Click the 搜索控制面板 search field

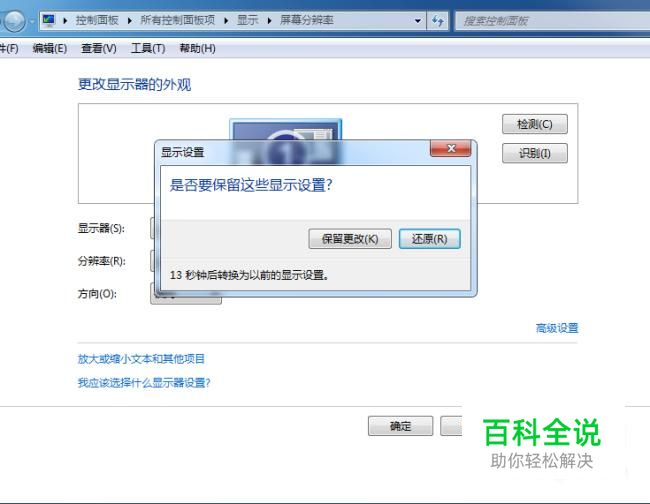pos(552,21)
